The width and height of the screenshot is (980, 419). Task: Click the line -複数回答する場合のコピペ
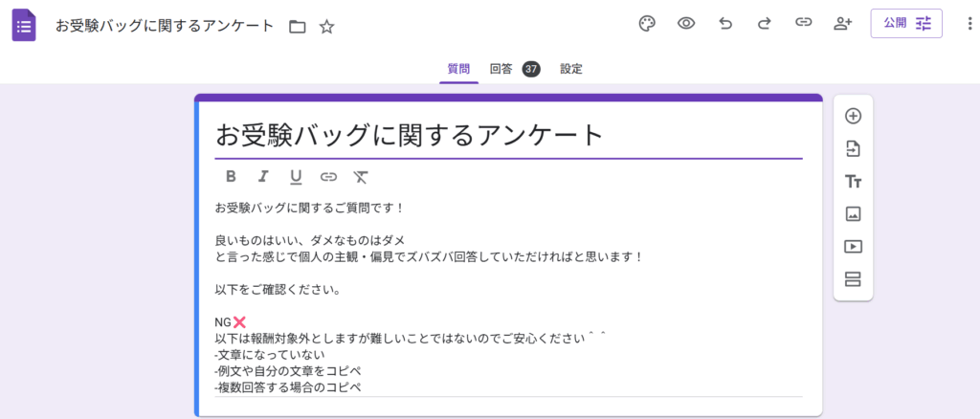pos(288,387)
